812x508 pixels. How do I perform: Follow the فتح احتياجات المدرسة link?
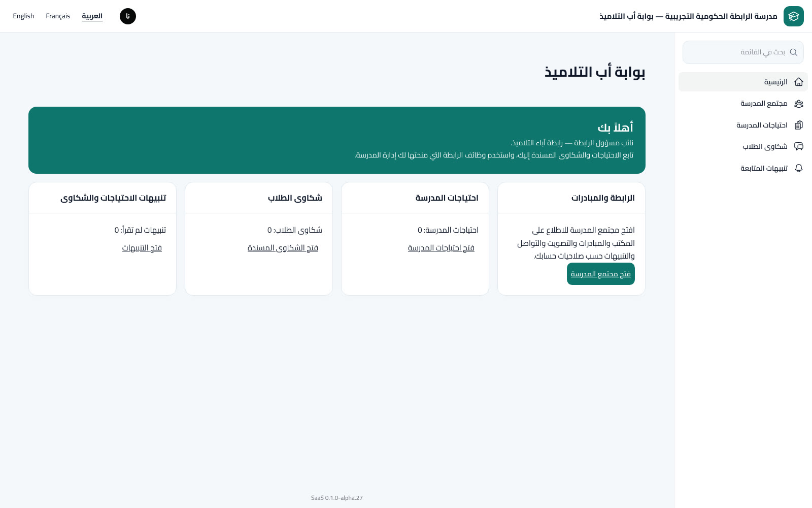tap(441, 248)
